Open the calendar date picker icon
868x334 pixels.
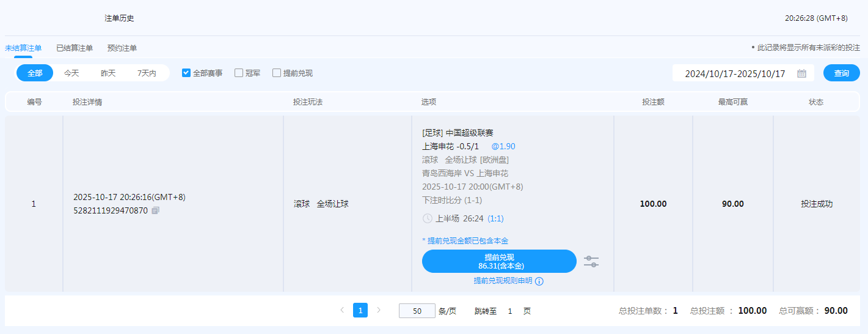click(801, 73)
